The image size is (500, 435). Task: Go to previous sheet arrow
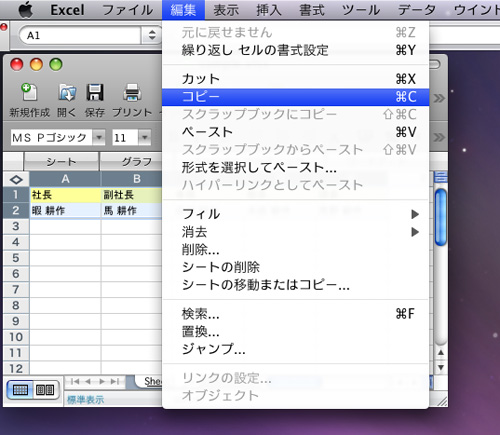point(88,381)
